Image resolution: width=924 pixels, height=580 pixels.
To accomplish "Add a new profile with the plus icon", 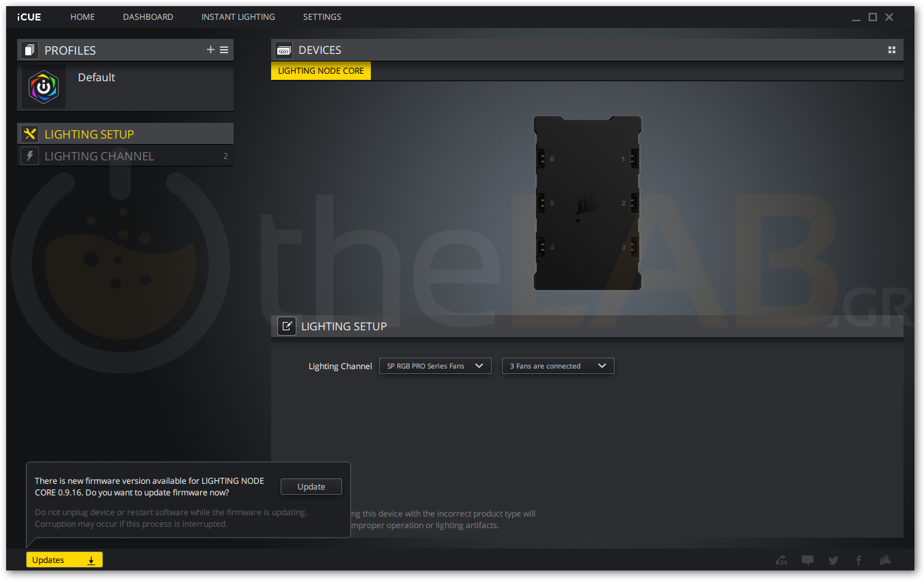I will [x=210, y=50].
